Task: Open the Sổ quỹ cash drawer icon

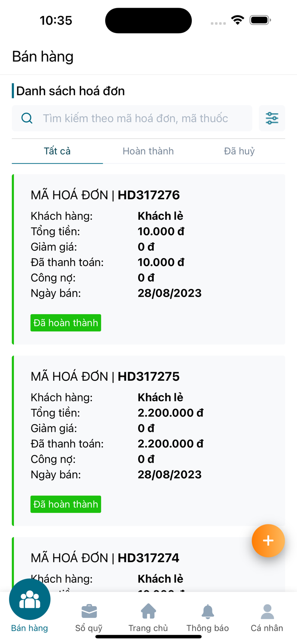Action: [x=89, y=611]
